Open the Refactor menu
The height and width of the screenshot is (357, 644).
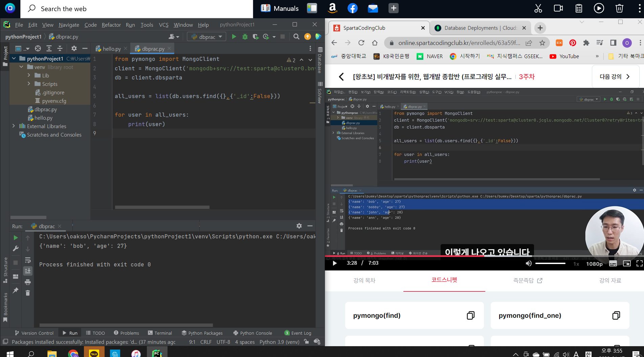coord(111,25)
